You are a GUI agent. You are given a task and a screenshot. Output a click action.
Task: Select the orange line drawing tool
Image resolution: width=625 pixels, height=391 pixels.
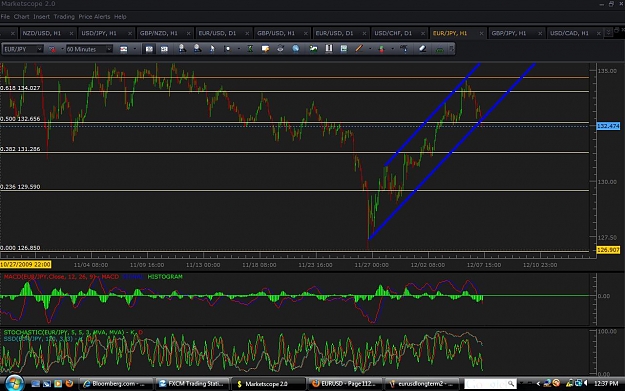(359, 49)
